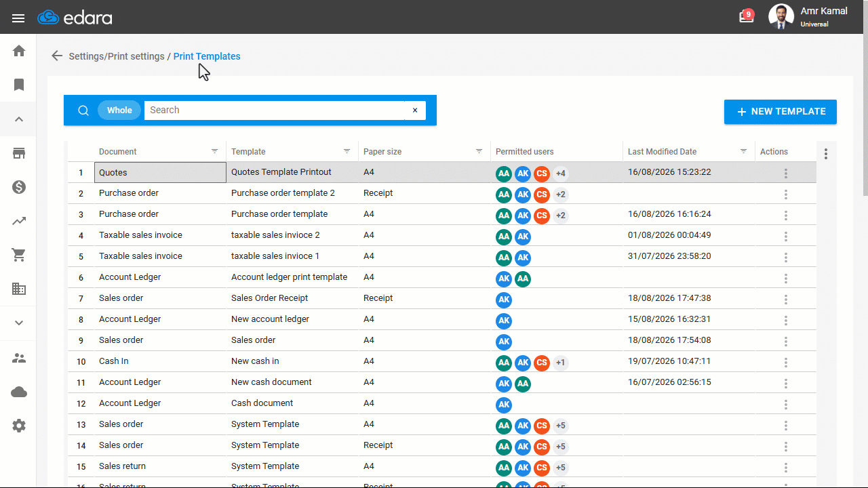
Task: Open actions menu for Quotes row
Action: [786, 174]
